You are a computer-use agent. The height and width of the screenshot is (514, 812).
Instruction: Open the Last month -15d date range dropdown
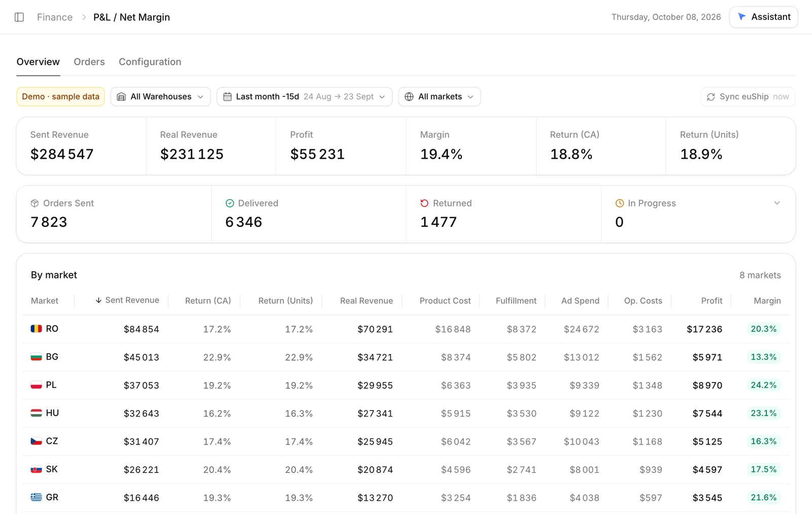click(x=304, y=97)
